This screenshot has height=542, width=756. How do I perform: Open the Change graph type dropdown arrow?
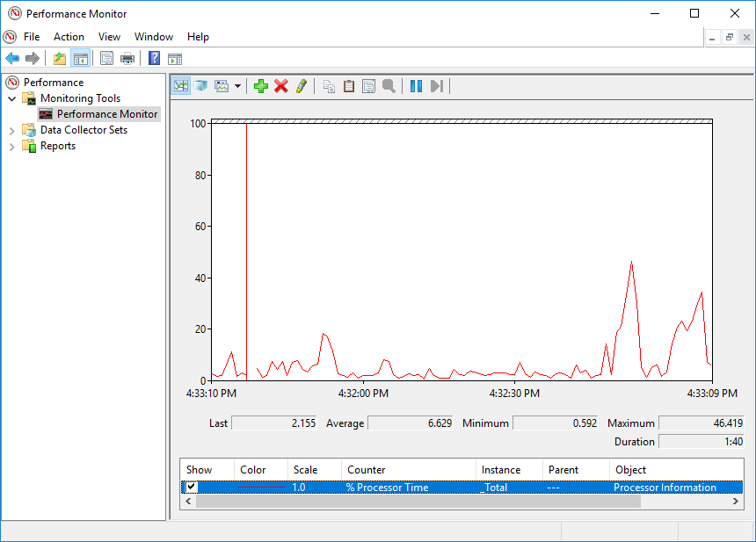tap(237, 86)
